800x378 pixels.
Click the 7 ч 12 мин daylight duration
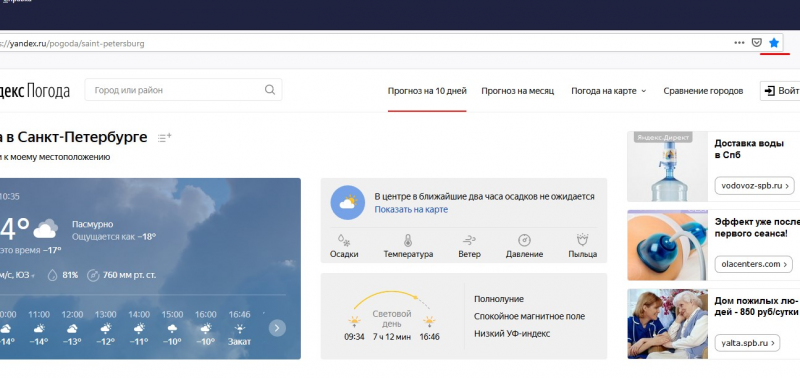click(x=391, y=337)
